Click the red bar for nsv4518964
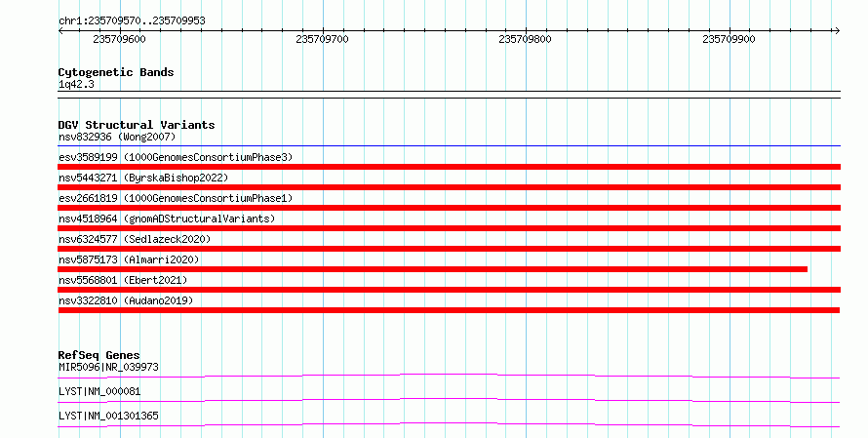The height and width of the screenshot is (438, 868). point(450,228)
